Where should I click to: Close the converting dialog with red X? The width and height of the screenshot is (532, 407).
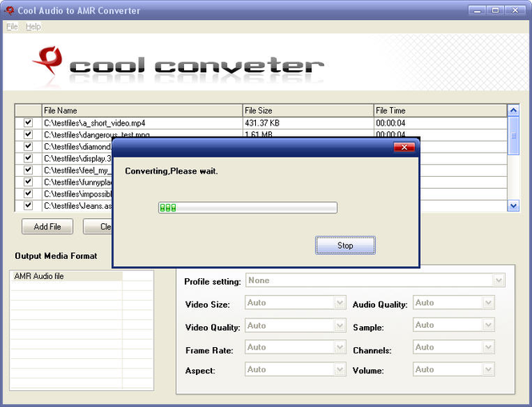pyautogui.click(x=404, y=147)
